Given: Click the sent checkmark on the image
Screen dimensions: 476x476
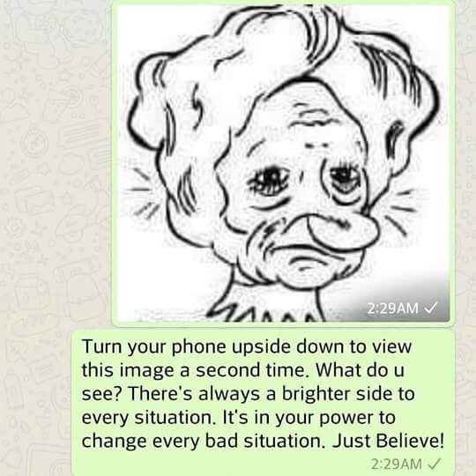Looking at the screenshot, I should 431,308.
